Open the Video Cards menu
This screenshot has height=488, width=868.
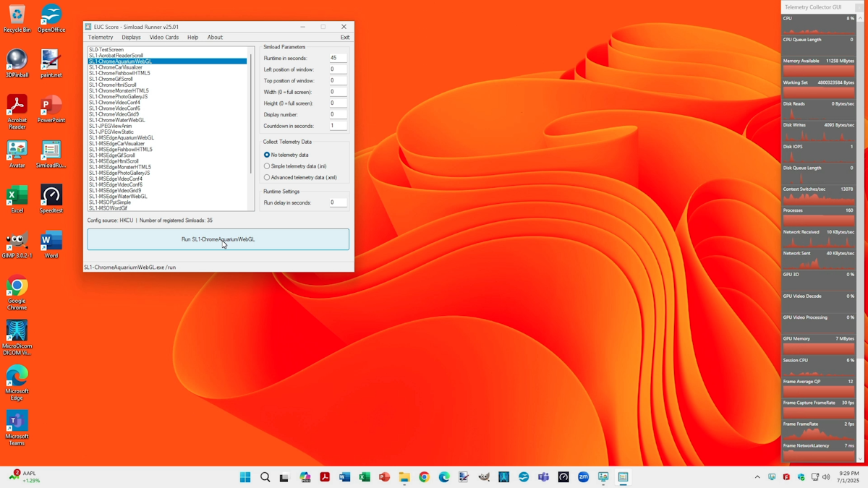click(x=163, y=38)
